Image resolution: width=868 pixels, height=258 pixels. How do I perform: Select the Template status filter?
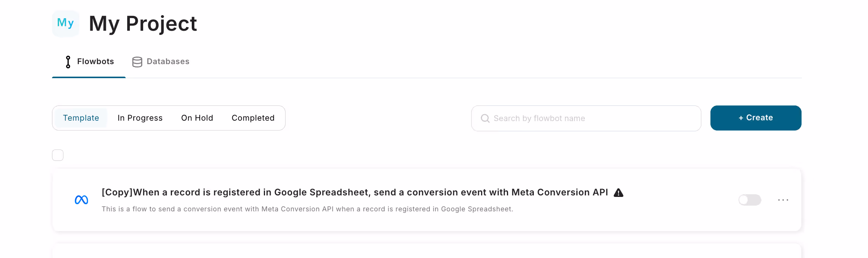tap(81, 118)
